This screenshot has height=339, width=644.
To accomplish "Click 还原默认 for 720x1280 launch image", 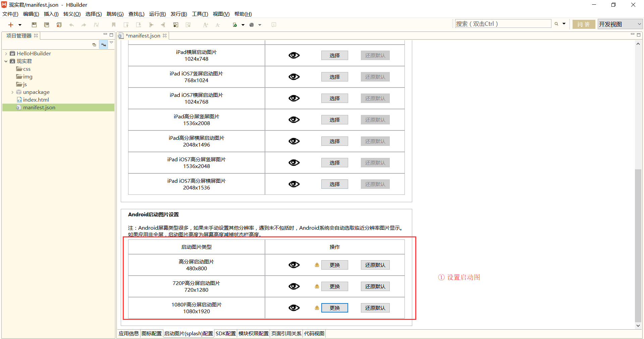I will [x=375, y=286].
